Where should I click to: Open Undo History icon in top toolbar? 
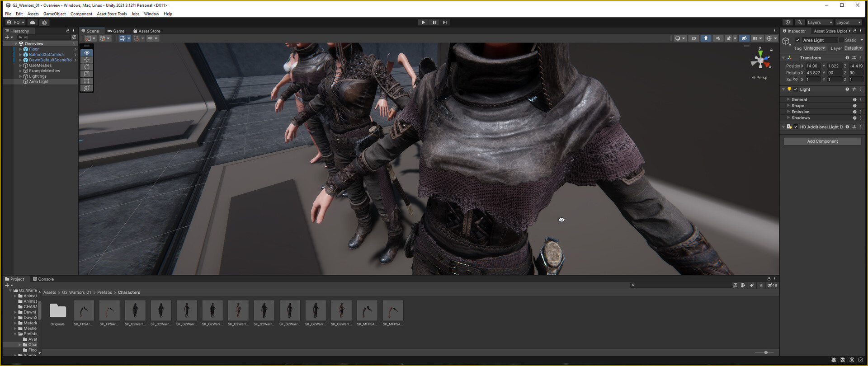click(x=788, y=22)
